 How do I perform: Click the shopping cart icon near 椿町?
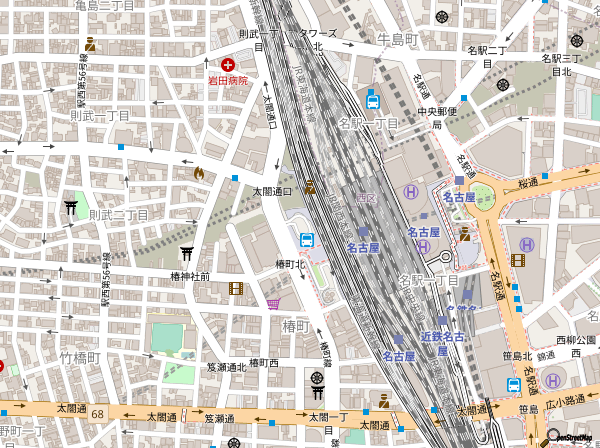273,302
